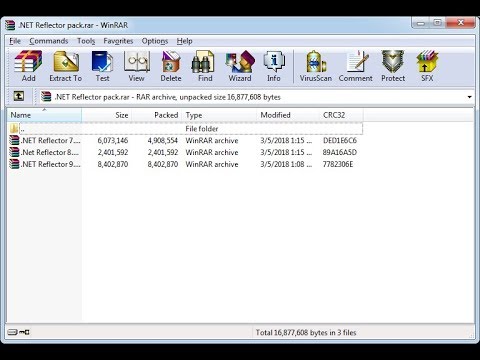Select the .NET Reflector 9... file name
The image size is (480, 360).
tap(51, 164)
